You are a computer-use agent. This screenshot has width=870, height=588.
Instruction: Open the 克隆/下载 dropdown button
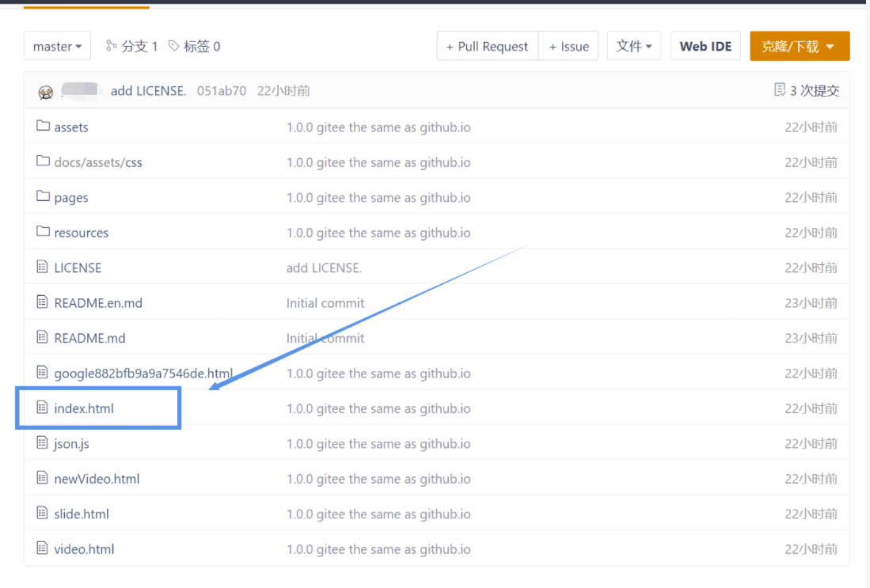pyautogui.click(x=799, y=47)
